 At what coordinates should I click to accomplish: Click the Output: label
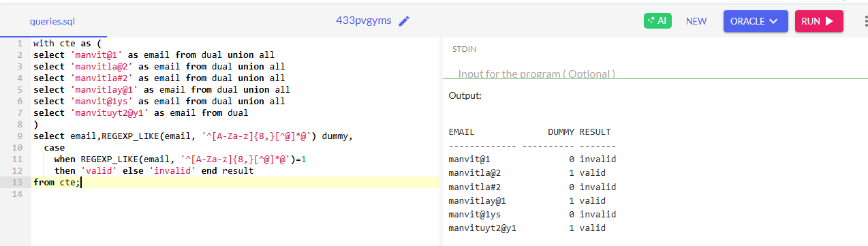pos(465,96)
